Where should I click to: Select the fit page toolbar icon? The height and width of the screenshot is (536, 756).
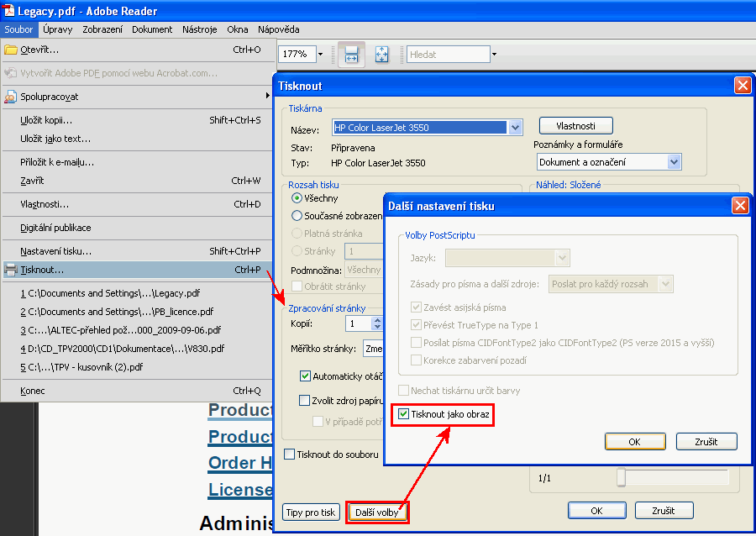tap(382, 55)
